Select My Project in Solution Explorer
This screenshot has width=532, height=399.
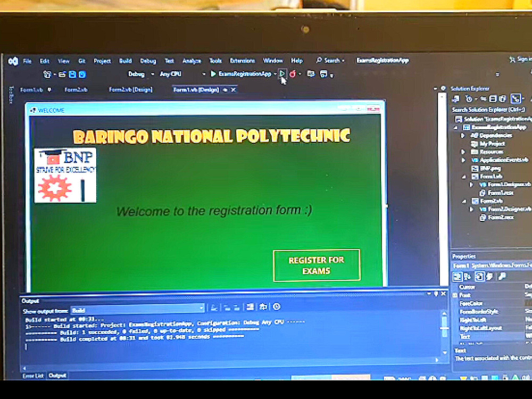click(x=492, y=144)
